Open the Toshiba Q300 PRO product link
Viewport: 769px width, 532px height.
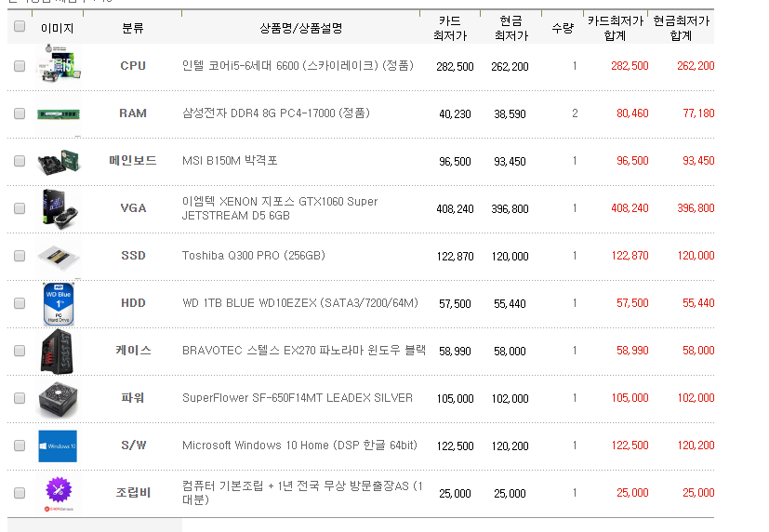pyautogui.click(x=253, y=256)
